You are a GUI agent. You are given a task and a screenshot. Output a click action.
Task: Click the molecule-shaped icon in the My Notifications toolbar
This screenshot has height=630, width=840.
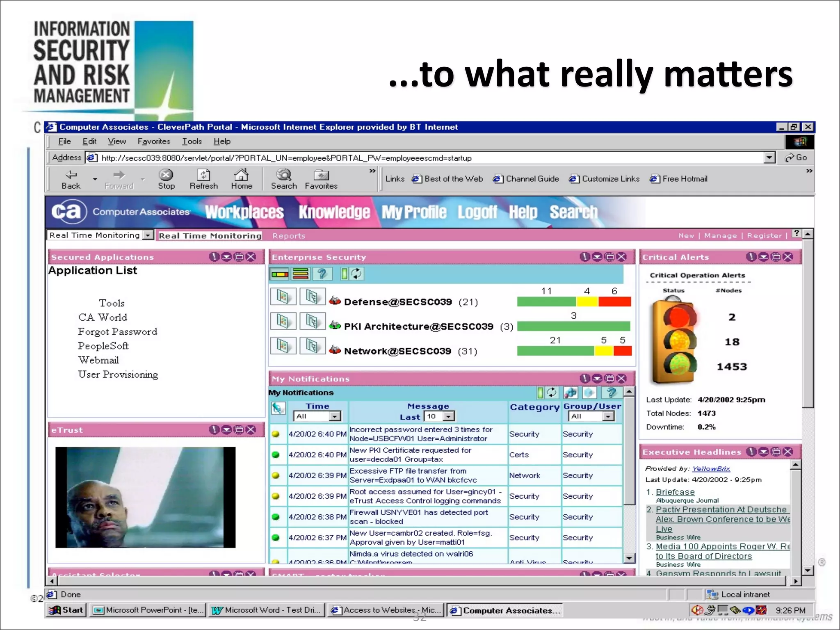571,393
